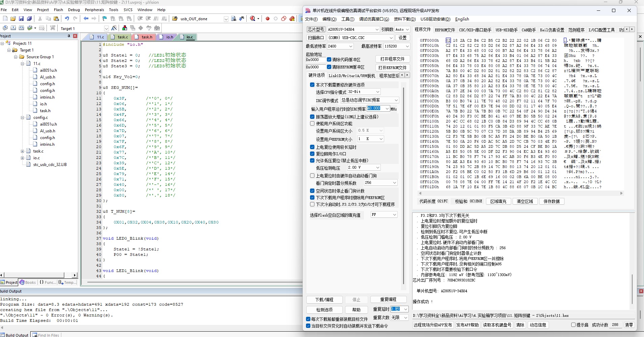Click the 打开程序文件 button

pos(392,59)
